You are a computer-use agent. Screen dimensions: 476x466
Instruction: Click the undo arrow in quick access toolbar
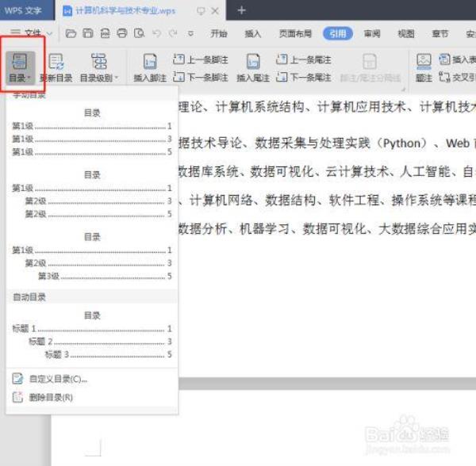click(156, 34)
